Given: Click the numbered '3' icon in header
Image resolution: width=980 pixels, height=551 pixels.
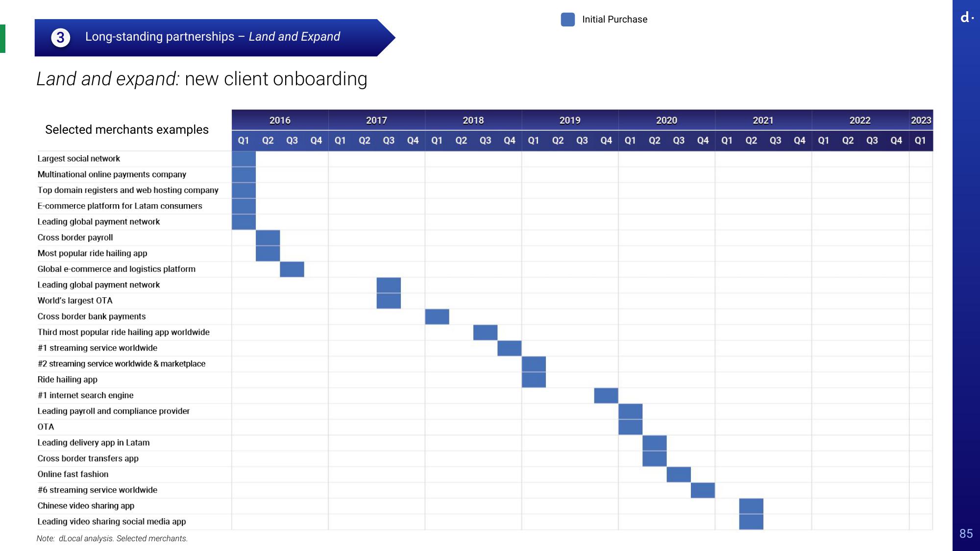Looking at the screenshot, I should [x=61, y=36].
